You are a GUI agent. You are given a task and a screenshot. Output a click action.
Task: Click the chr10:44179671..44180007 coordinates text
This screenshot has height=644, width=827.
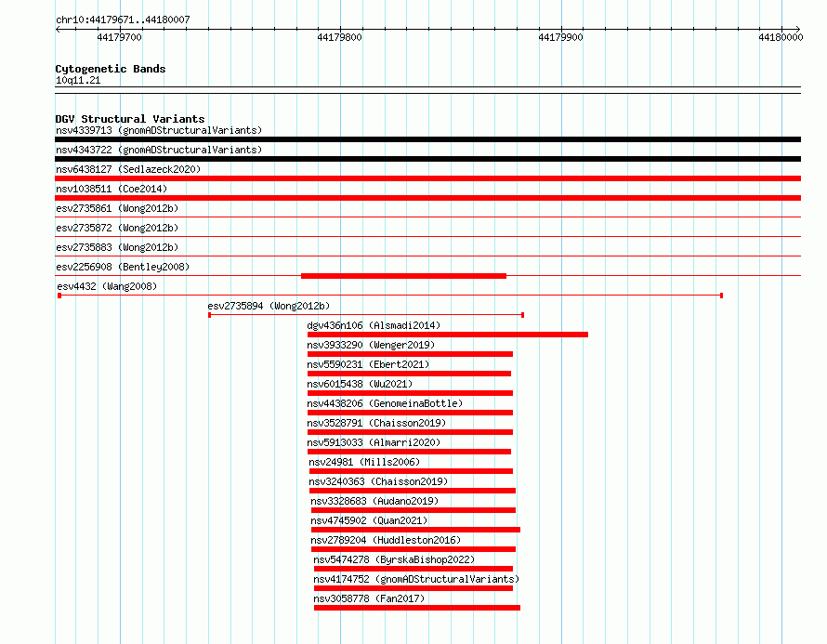click(123, 20)
